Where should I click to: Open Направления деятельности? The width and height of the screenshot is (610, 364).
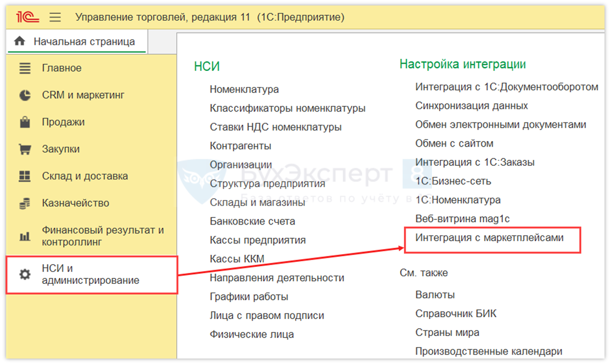click(x=277, y=278)
